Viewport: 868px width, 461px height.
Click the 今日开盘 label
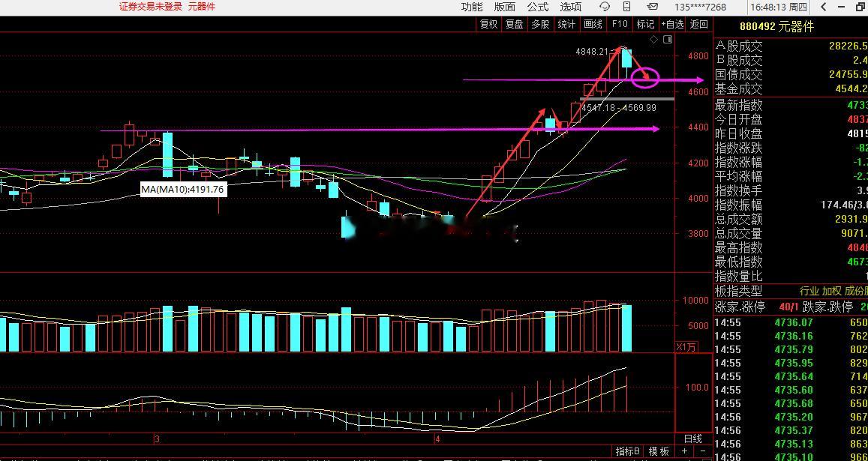(738, 119)
